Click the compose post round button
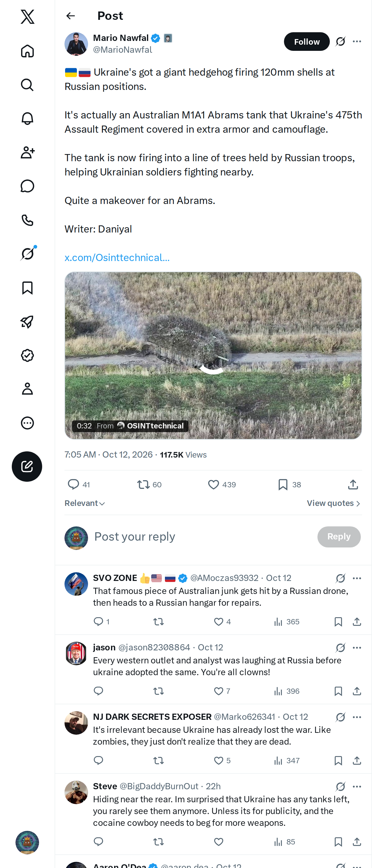 point(27,466)
